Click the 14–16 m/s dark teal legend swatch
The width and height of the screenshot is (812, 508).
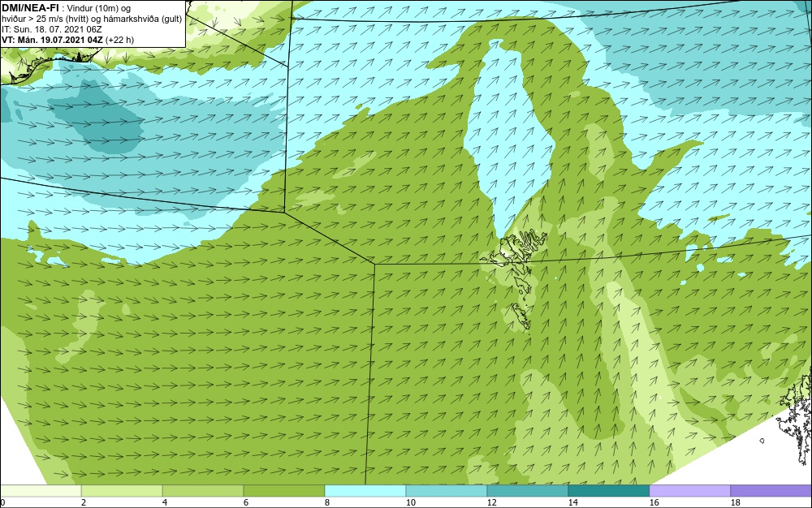click(x=608, y=491)
